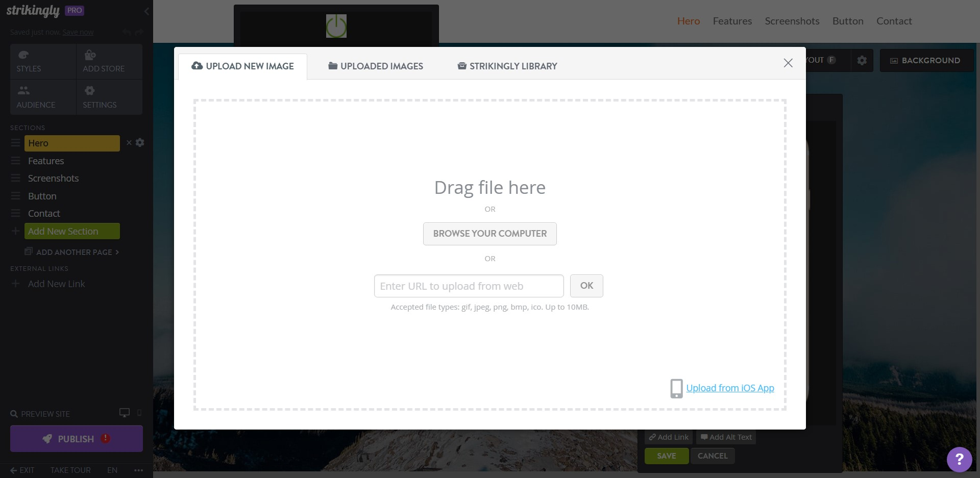Open the Add Store panel

point(103,61)
